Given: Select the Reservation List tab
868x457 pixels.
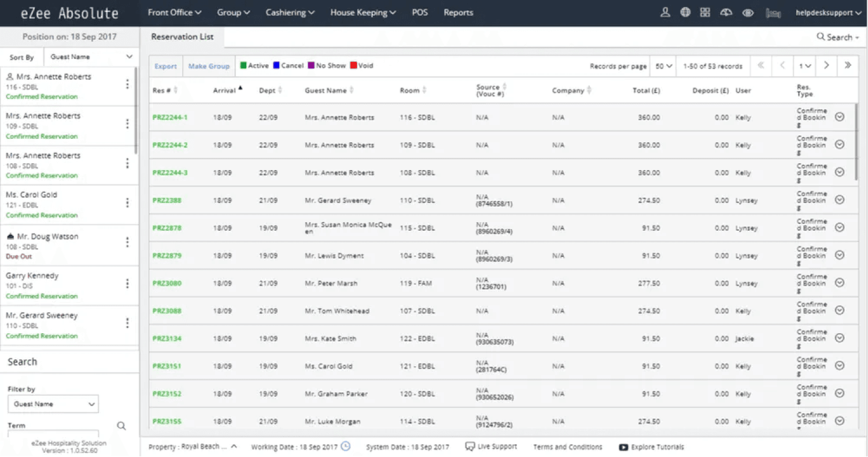Looking at the screenshot, I should (182, 37).
